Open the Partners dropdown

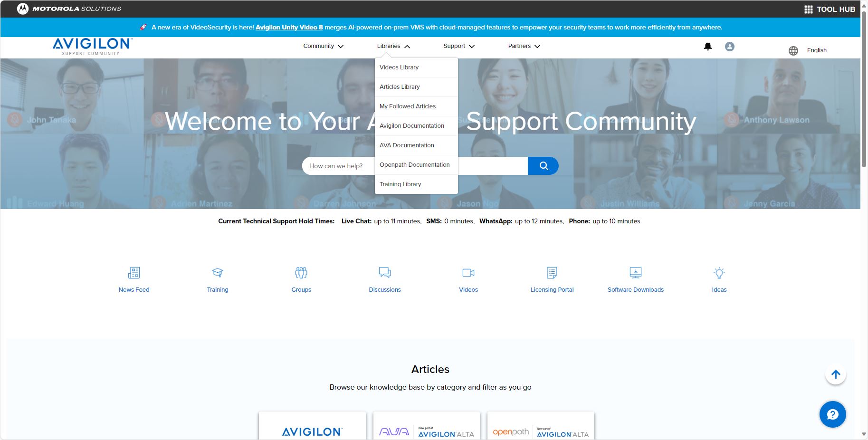coord(523,46)
